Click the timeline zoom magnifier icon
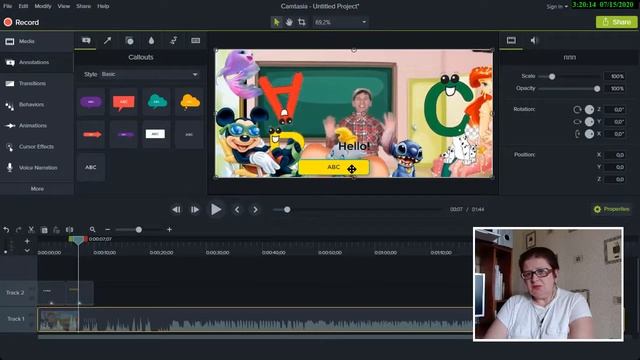This screenshot has width=640, height=360. (93, 230)
